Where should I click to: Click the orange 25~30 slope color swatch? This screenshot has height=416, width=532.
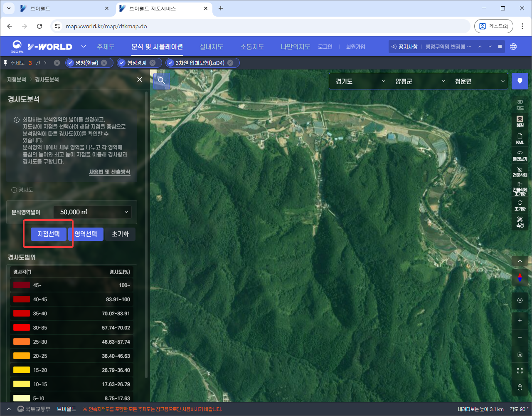coord(22,342)
